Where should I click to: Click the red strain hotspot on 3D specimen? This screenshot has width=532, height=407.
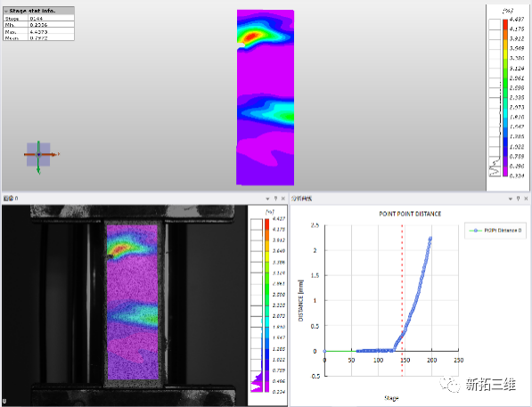[x=251, y=36]
